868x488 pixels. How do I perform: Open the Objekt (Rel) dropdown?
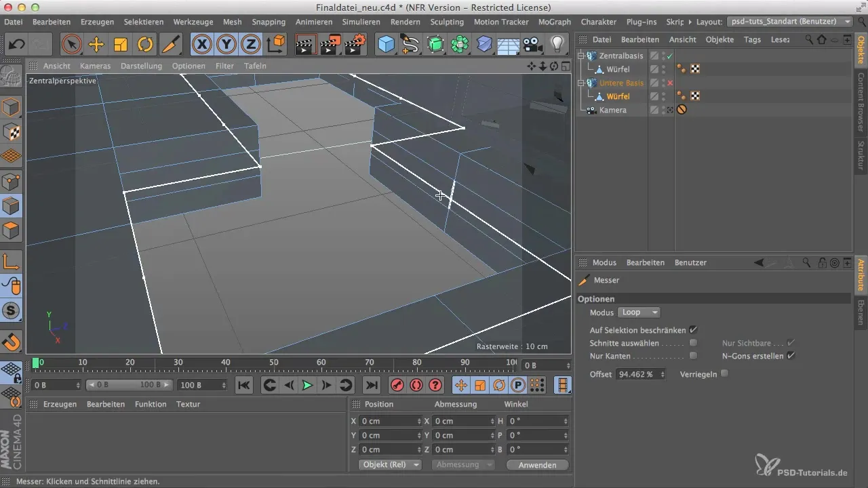click(x=389, y=465)
